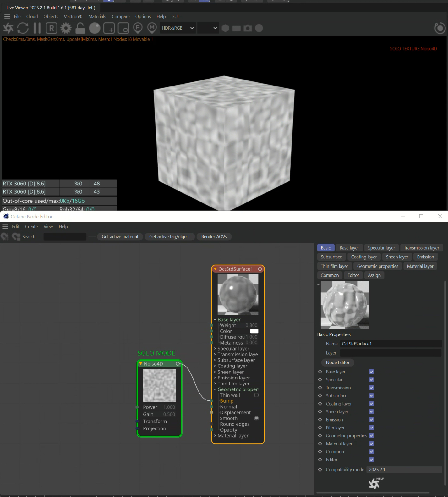The width and height of the screenshot is (448, 497).
Task: Activate the pick material (M) pin icon
Action: (x=152, y=28)
